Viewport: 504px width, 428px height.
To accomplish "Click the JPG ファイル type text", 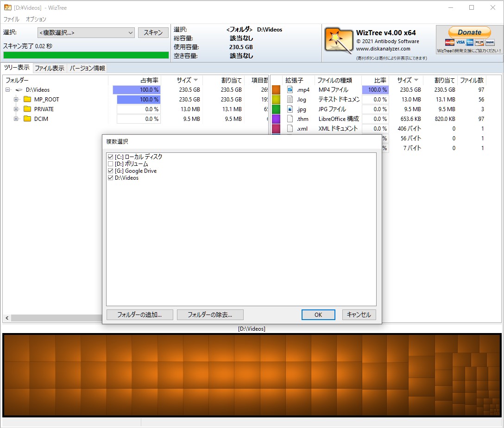I will [332, 109].
